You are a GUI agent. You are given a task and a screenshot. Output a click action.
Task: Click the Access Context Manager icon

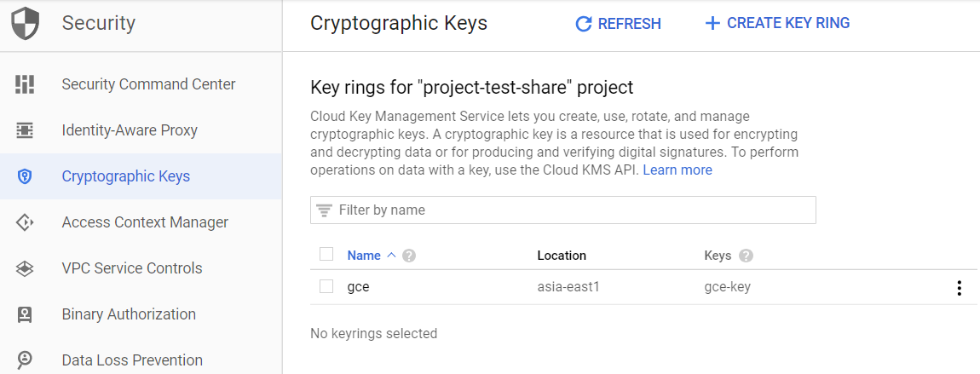pos(25,222)
